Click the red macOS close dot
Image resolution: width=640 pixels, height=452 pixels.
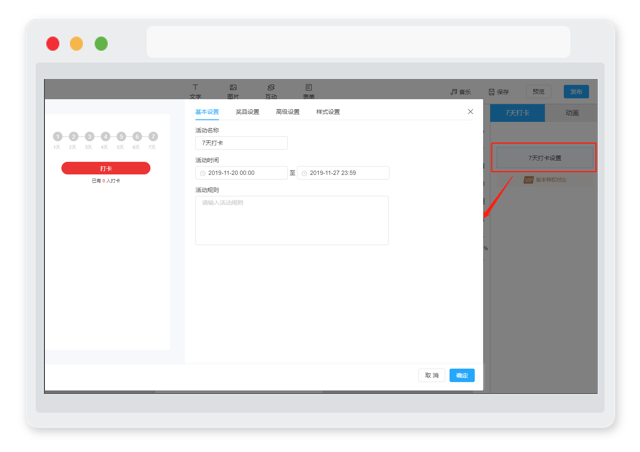coord(53,44)
